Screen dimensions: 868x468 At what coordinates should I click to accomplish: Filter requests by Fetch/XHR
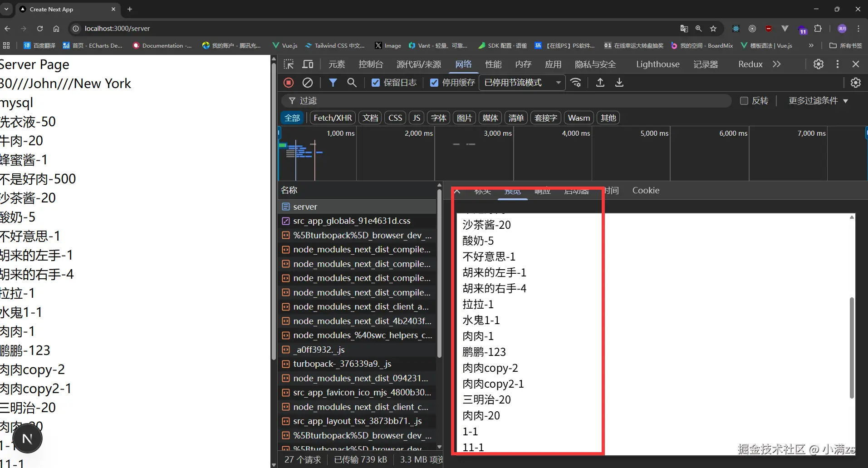tap(333, 118)
